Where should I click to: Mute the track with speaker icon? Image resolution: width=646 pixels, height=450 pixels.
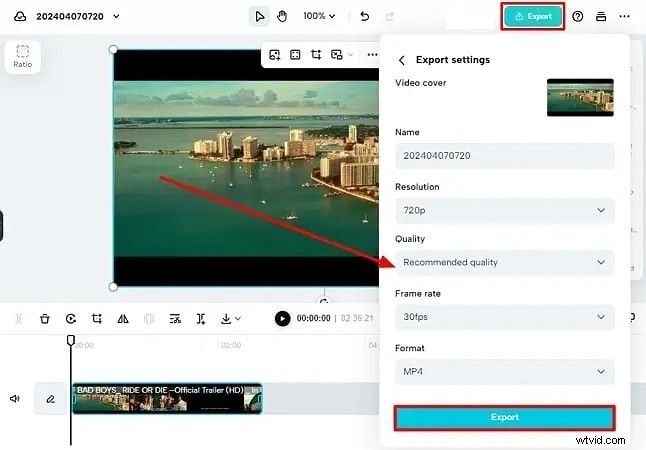pos(15,398)
